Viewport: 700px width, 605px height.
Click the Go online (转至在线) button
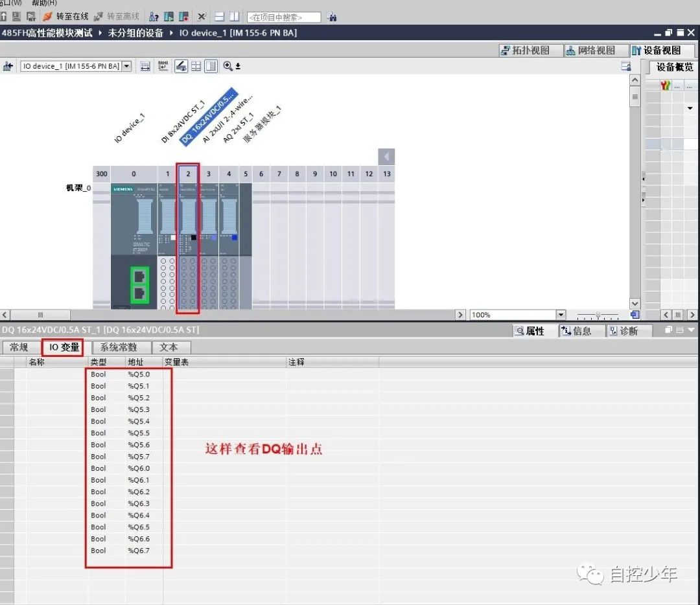[x=65, y=16]
